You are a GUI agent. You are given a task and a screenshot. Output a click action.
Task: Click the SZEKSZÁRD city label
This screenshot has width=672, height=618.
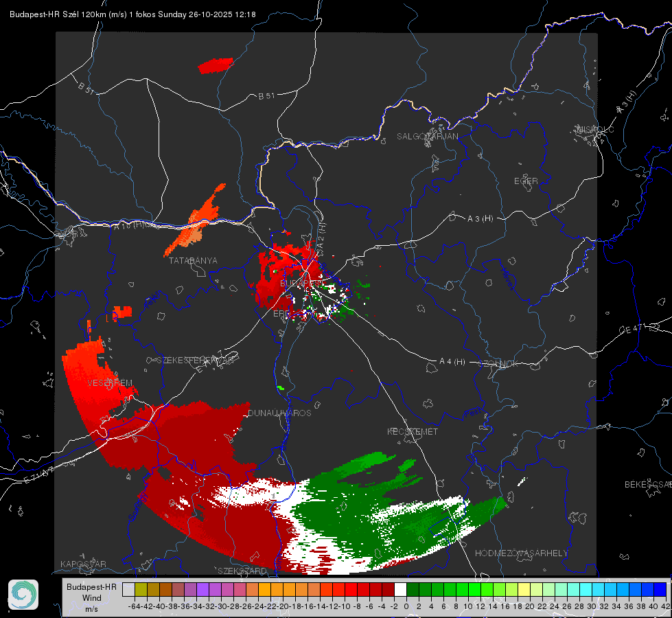pos(242,571)
